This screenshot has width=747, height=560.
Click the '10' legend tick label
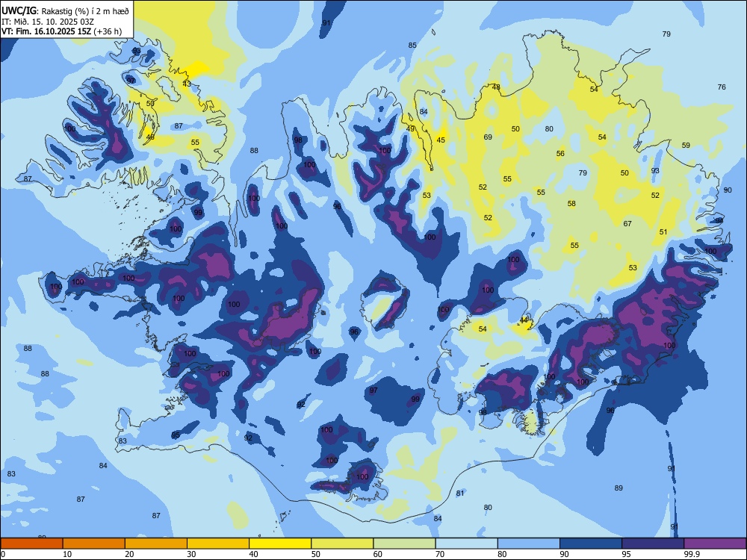tap(67, 554)
